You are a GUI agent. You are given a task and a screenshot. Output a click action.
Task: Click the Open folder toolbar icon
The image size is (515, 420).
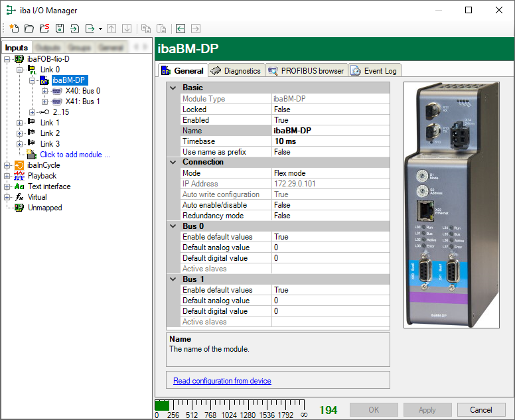[x=29, y=29]
